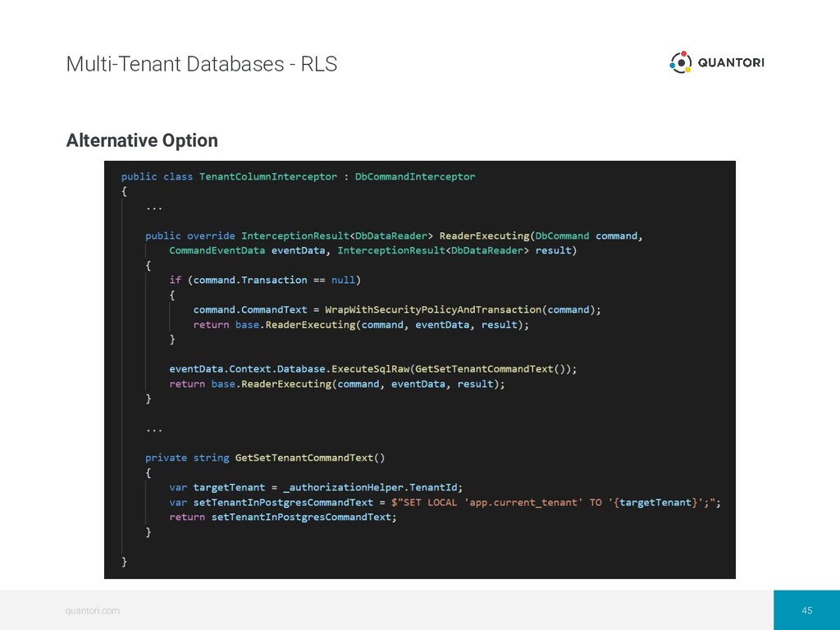
Task: Click 'TenantColumnInterceptor' class name in code
Action: pyautogui.click(x=268, y=176)
